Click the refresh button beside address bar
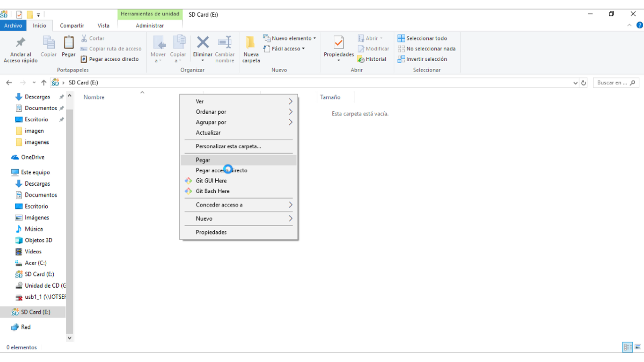644x362 pixels. coord(584,83)
